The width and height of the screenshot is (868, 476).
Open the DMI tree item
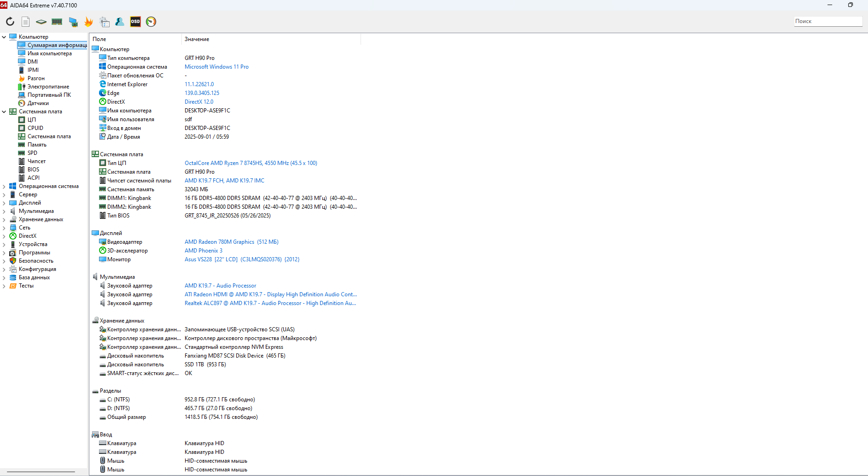point(33,62)
